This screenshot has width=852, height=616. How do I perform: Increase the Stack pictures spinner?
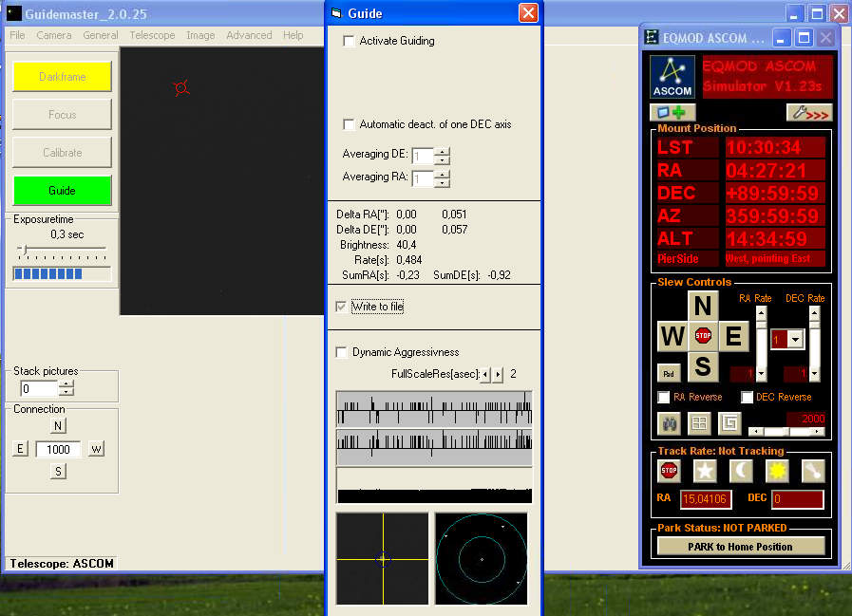pyautogui.click(x=66, y=384)
